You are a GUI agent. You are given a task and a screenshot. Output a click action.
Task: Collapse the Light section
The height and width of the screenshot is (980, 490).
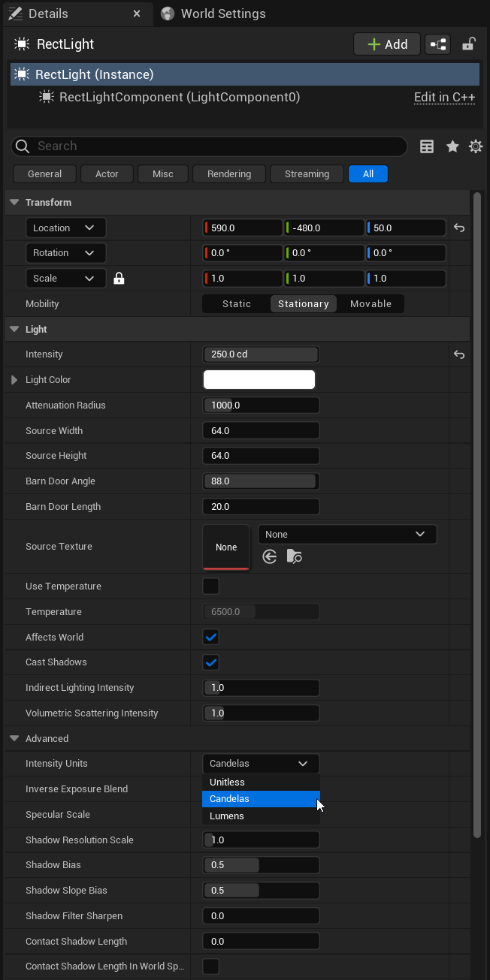click(x=14, y=330)
